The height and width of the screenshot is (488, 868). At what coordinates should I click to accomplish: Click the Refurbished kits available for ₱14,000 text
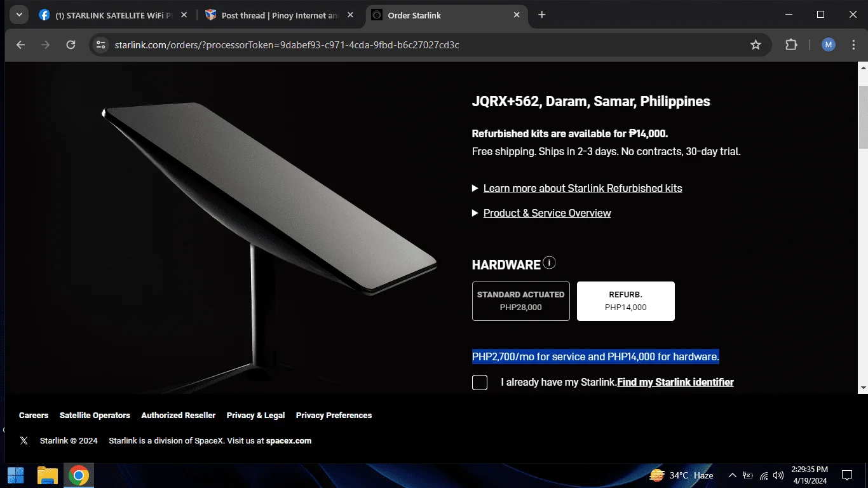(x=570, y=133)
